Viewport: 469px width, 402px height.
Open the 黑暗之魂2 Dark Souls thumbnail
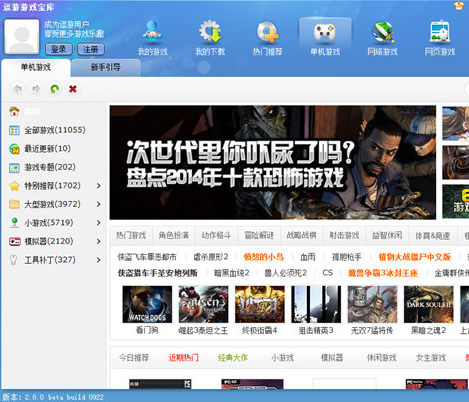pyautogui.click(x=429, y=304)
